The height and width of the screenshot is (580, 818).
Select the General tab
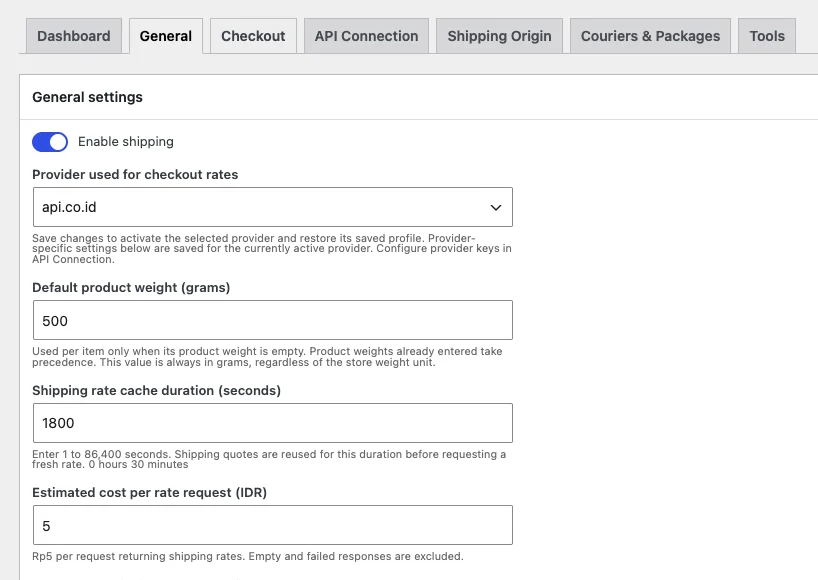coord(166,36)
